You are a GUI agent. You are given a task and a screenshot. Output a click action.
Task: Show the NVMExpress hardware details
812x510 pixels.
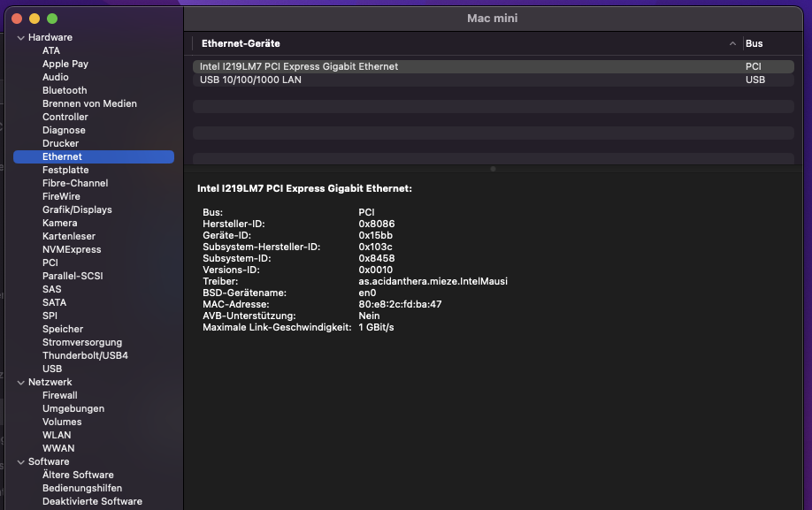(72, 249)
